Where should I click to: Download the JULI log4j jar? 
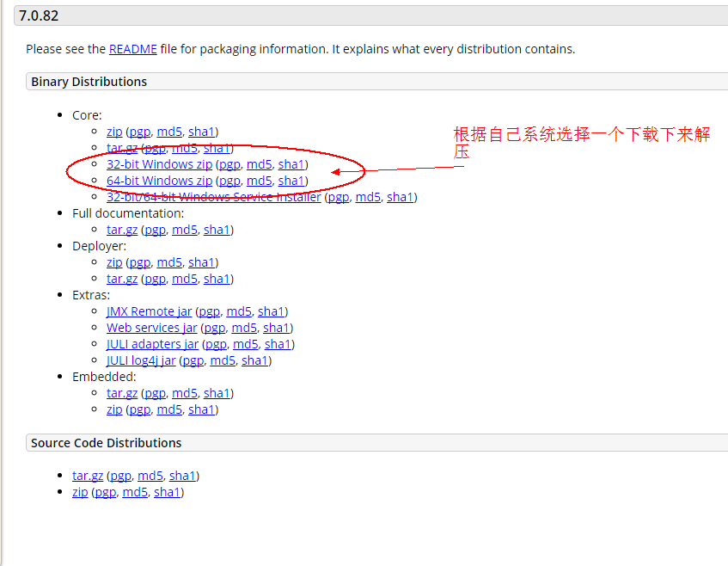(x=141, y=360)
